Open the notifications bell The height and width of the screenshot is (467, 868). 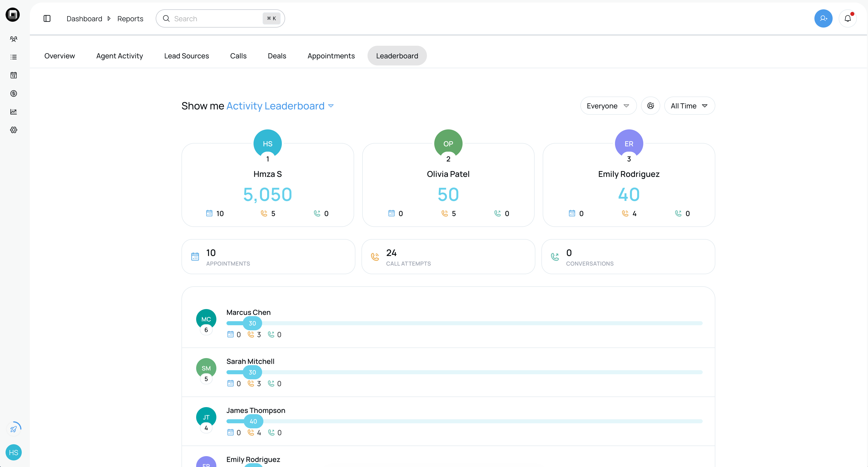[848, 18]
